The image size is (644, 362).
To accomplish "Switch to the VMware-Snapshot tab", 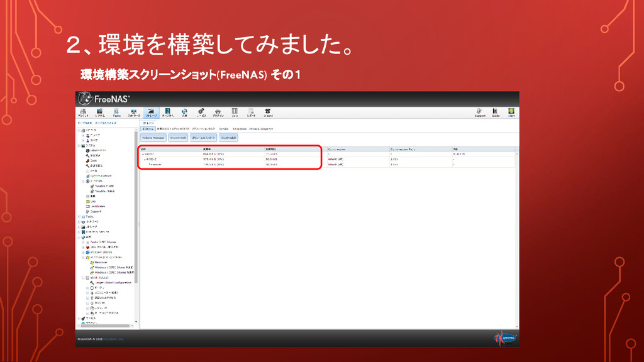I will (x=261, y=129).
